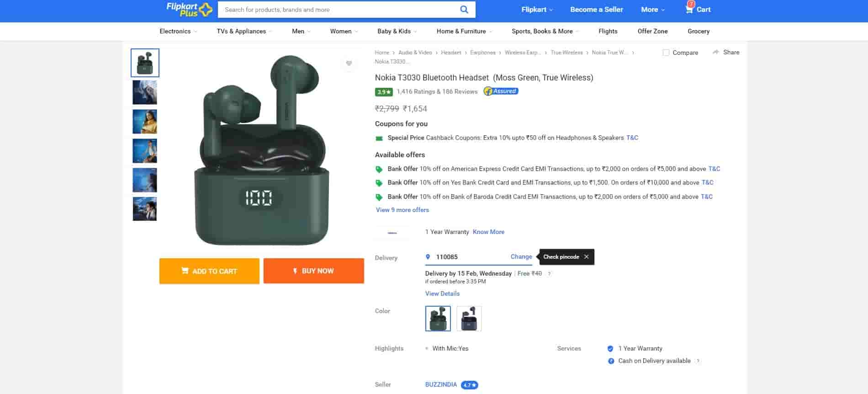868x394 pixels.
Task: Click the Flipkart Plus logo
Action: [189, 10]
